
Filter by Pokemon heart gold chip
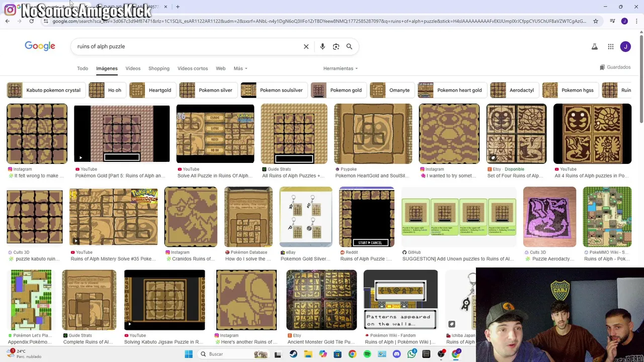tap(451, 90)
